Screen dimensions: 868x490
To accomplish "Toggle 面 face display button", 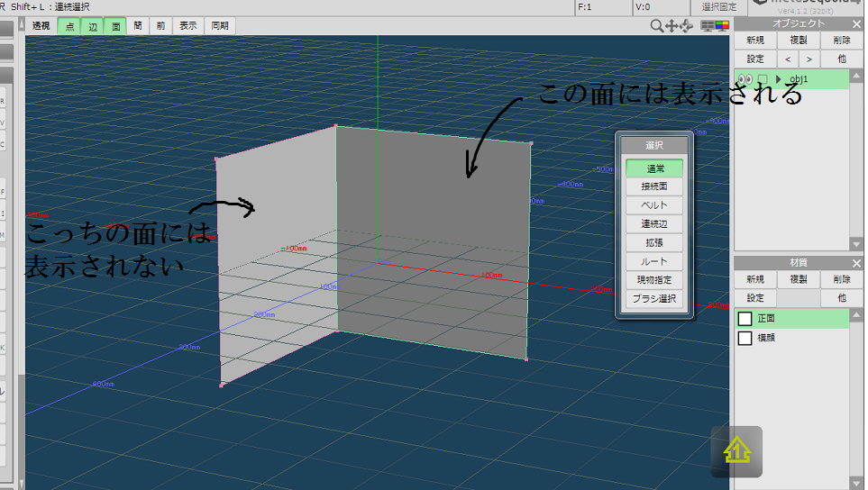I will pos(115,26).
